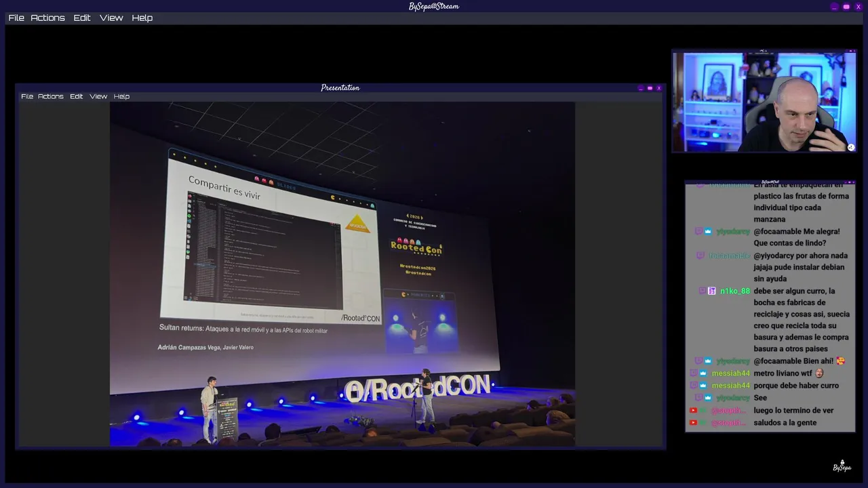This screenshot has width=868, height=488.
Task: Maximize the Presentation window
Action: pos(650,88)
